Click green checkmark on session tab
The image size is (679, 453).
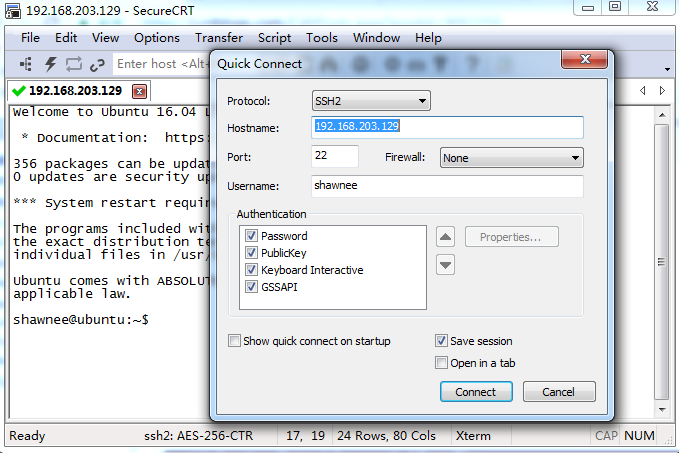19,91
